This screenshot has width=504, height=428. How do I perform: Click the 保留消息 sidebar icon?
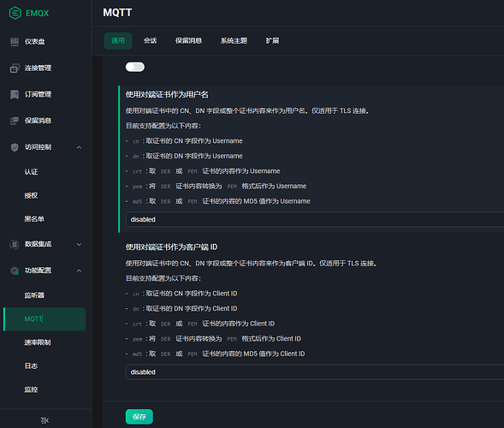(15, 121)
